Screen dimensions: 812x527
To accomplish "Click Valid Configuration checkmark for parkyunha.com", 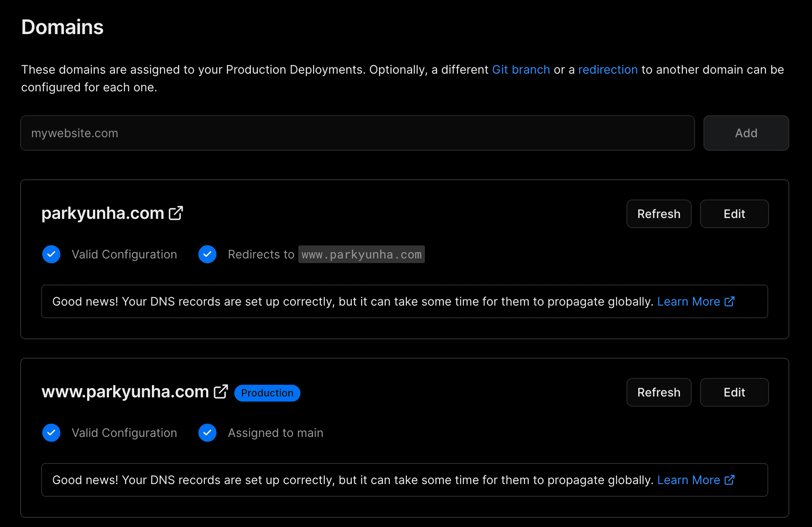I will click(51, 254).
